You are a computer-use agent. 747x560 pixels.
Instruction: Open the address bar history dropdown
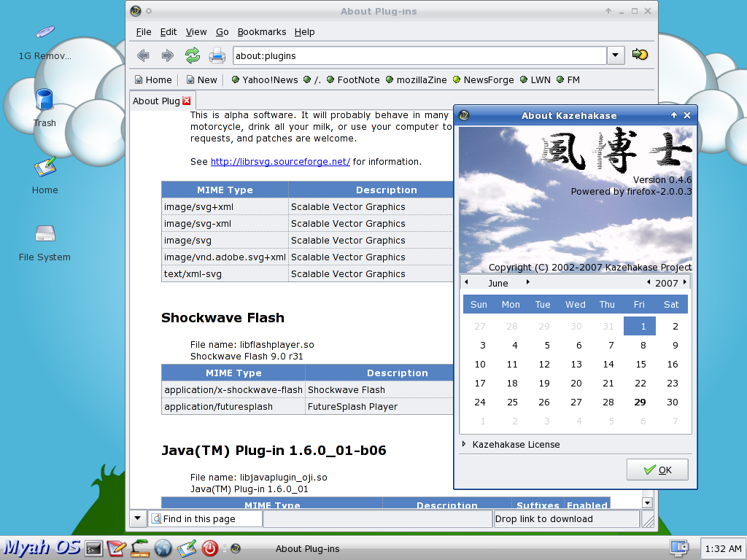616,55
